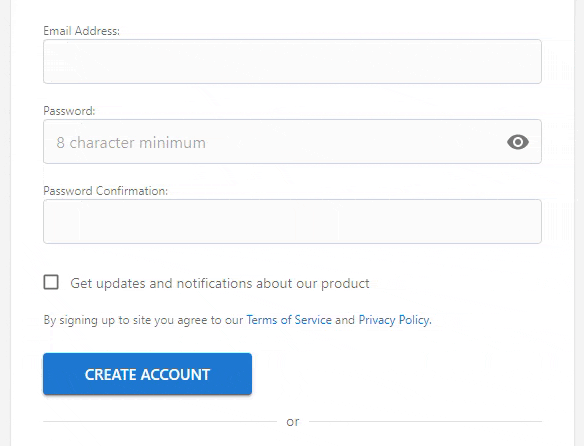Viewport: 584px width, 446px height.
Task: Tick the box beside 'Get updates and notifications'
Action: point(51,282)
